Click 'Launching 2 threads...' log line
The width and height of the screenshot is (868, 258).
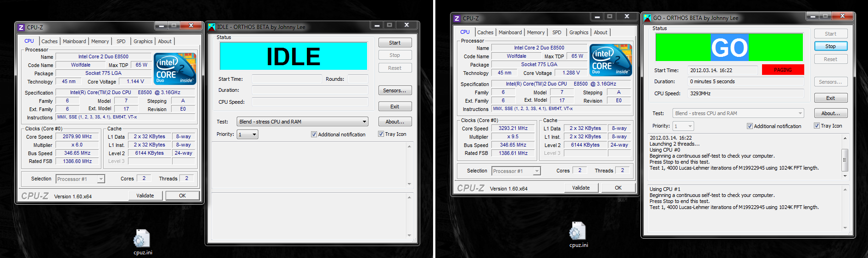tap(674, 144)
